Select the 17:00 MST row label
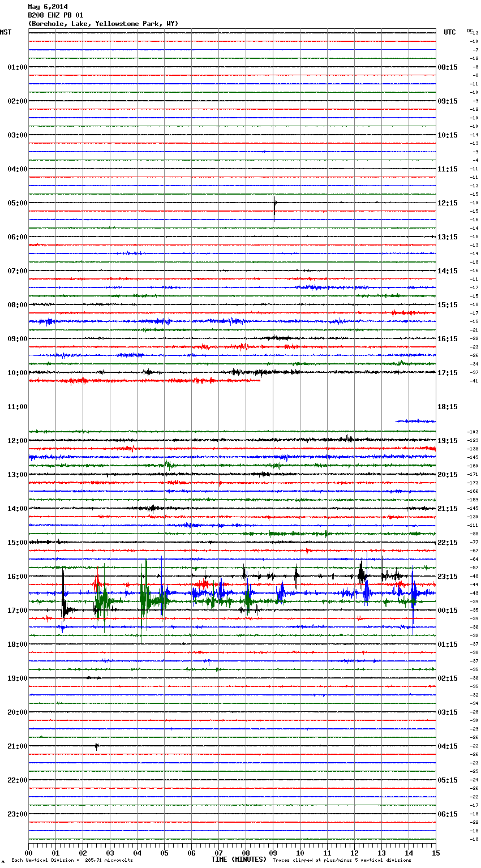Image resolution: width=481 pixels, height=868 pixels. coord(18,611)
